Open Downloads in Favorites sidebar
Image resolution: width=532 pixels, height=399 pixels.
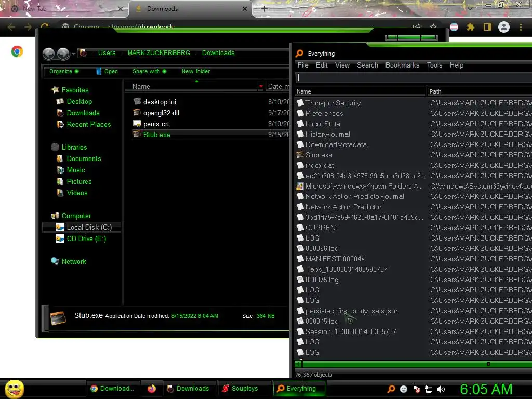point(83,113)
